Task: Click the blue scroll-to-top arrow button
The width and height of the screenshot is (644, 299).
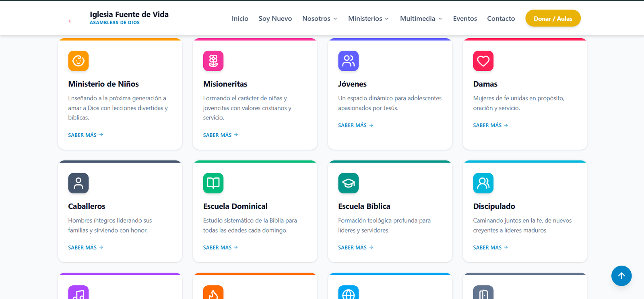Action: point(621,276)
